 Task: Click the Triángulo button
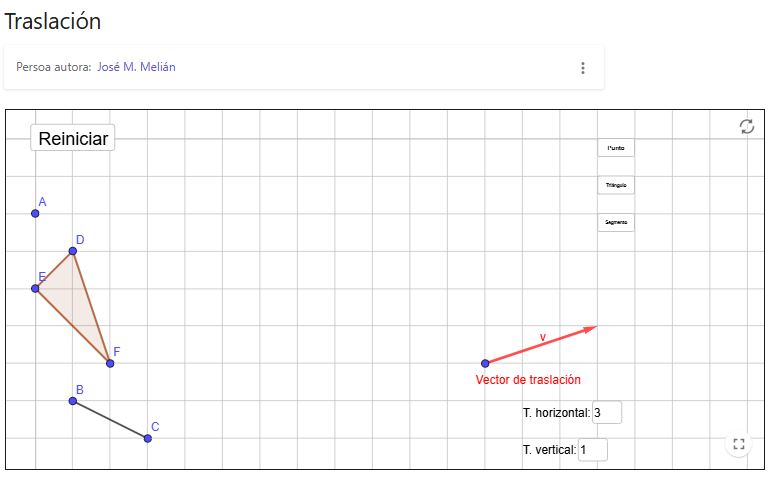[x=616, y=185]
